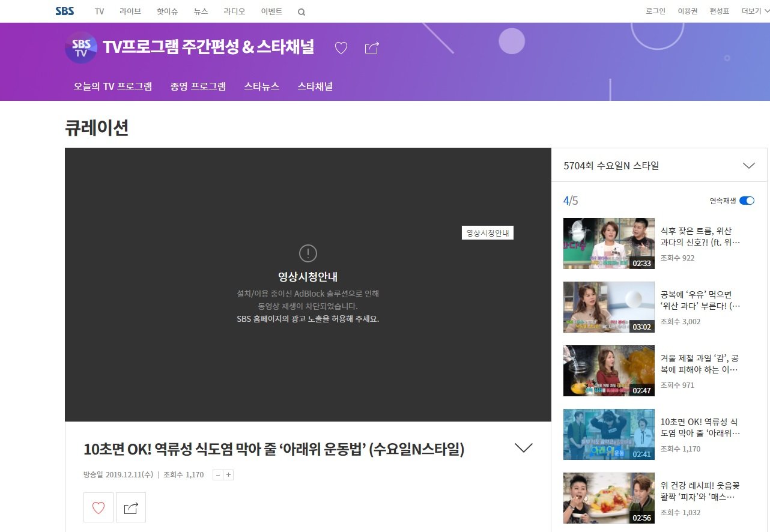This screenshot has height=532, width=770.
Task: Expand the video description with the chevron arrow
Action: tap(523, 447)
